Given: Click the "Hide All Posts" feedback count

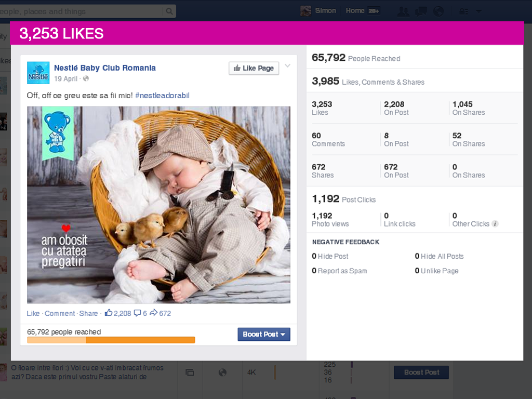Looking at the screenshot, I should click(439, 256).
